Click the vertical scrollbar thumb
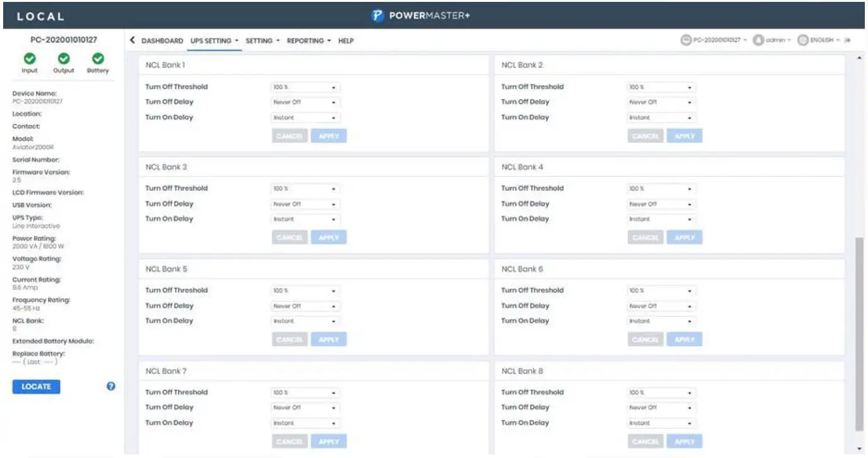The width and height of the screenshot is (868, 458). click(x=859, y=334)
